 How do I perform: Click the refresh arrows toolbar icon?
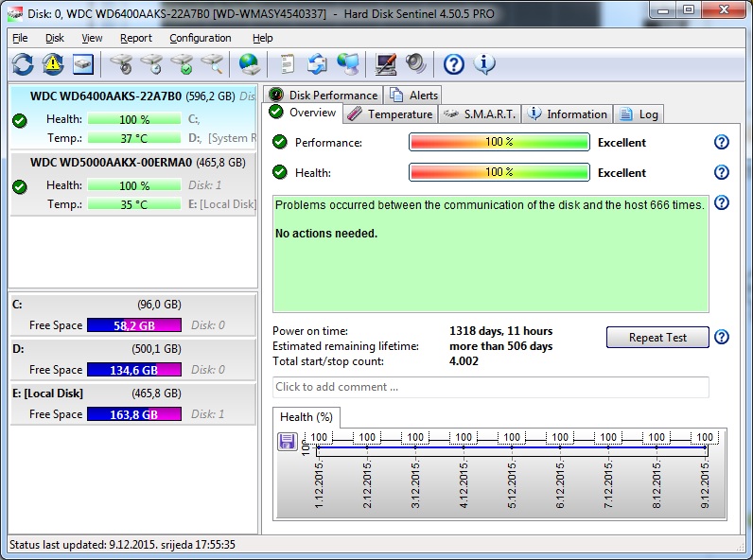[23, 64]
